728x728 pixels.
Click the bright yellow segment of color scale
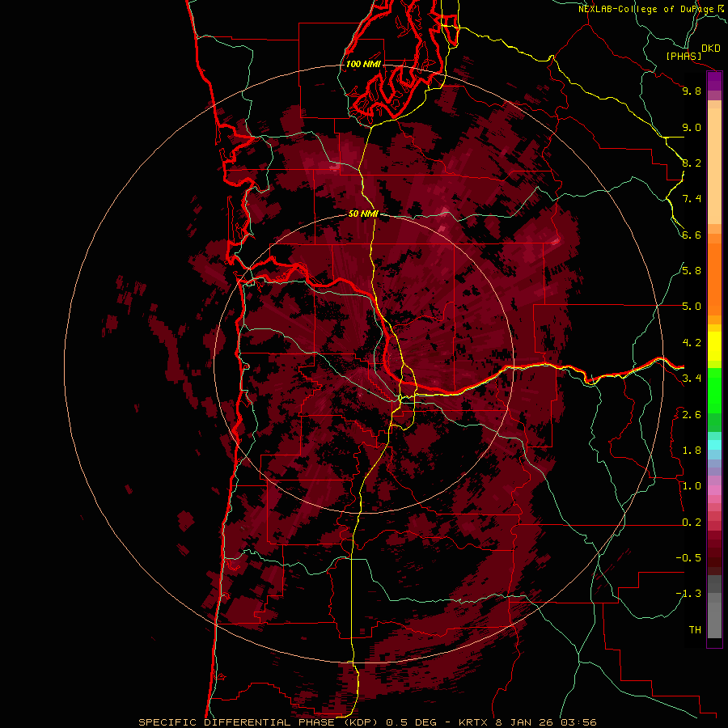(x=714, y=346)
